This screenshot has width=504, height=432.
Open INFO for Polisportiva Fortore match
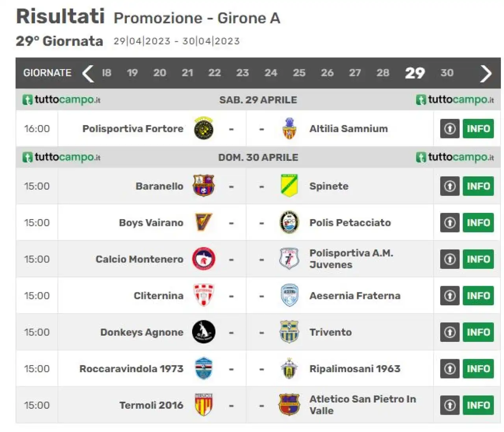click(x=478, y=129)
